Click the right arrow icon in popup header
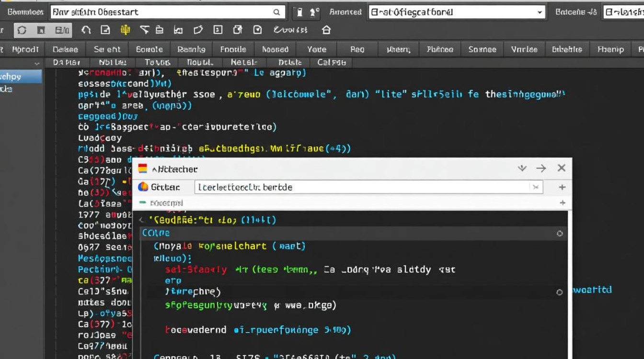Screen dimensions: 644x359 pyautogui.click(x=541, y=168)
